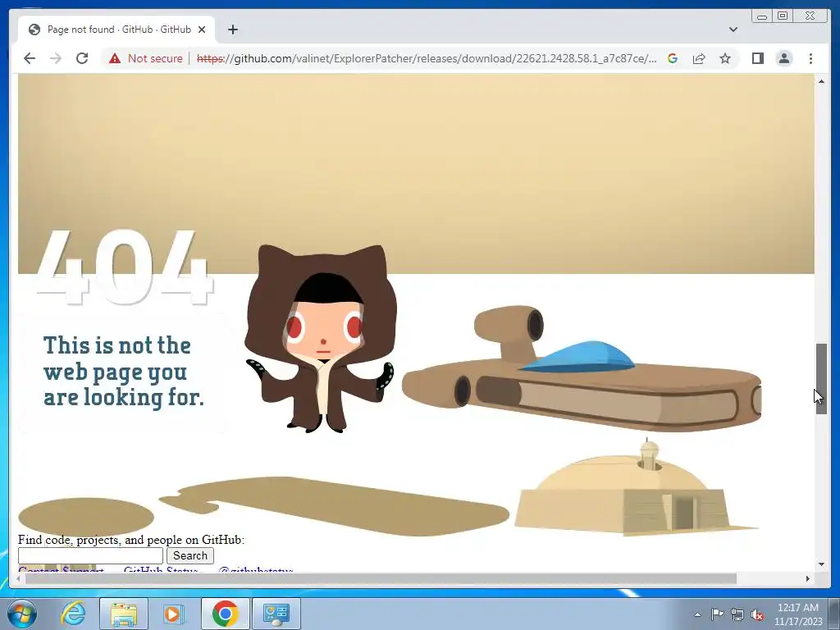840x630 pixels.
Task: Click 'This is not the web page' message
Action: coord(123,372)
